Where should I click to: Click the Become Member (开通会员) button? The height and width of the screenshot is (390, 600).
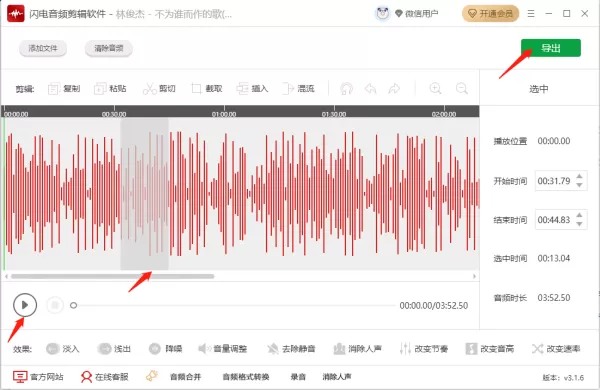click(491, 14)
